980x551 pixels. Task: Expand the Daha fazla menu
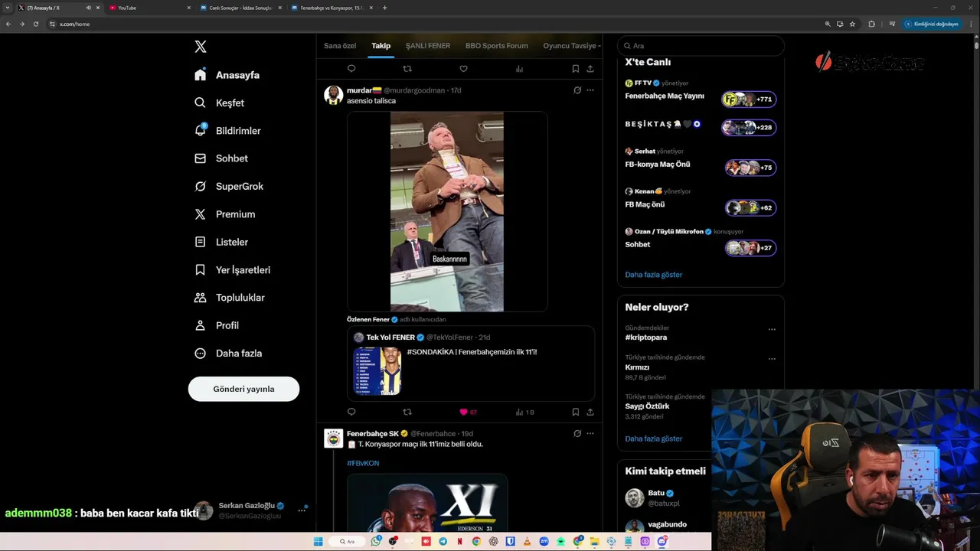click(x=227, y=354)
